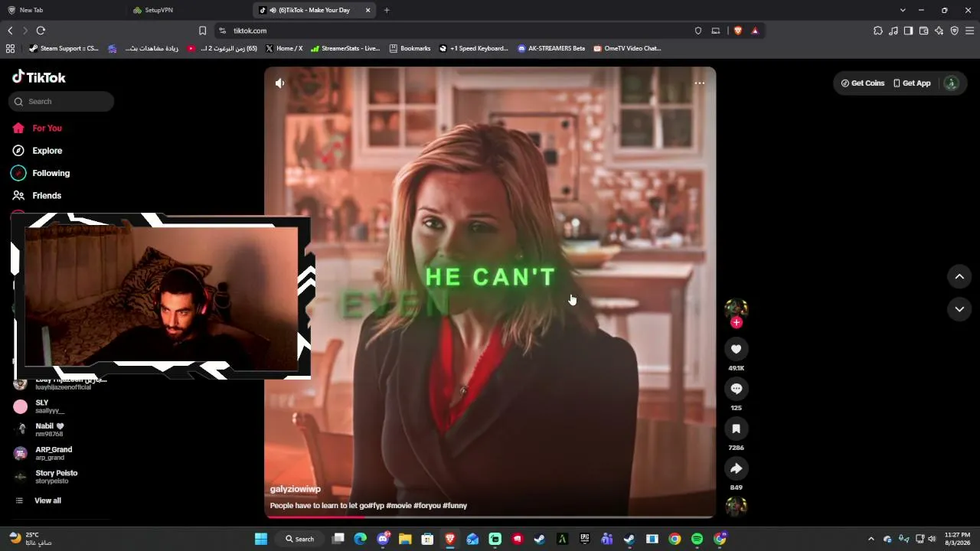The image size is (980, 551).
Task: Click the Get App button
Action: point(912,83)
